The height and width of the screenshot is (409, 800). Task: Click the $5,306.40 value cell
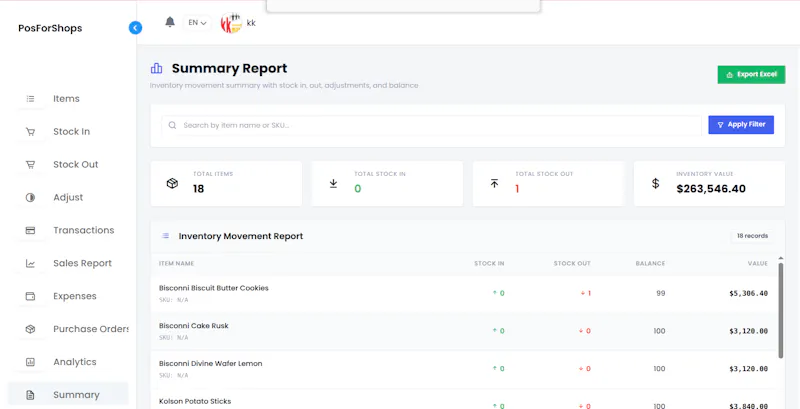[x=748, y=293]
